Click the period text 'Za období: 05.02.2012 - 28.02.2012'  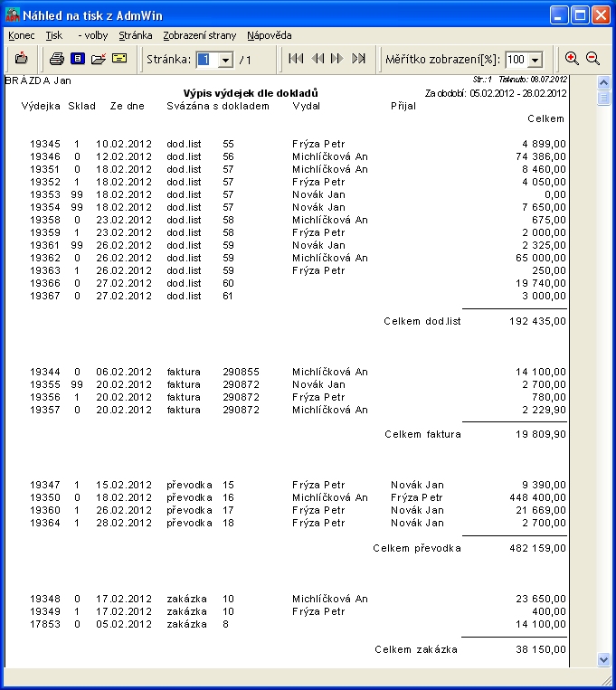496,93
